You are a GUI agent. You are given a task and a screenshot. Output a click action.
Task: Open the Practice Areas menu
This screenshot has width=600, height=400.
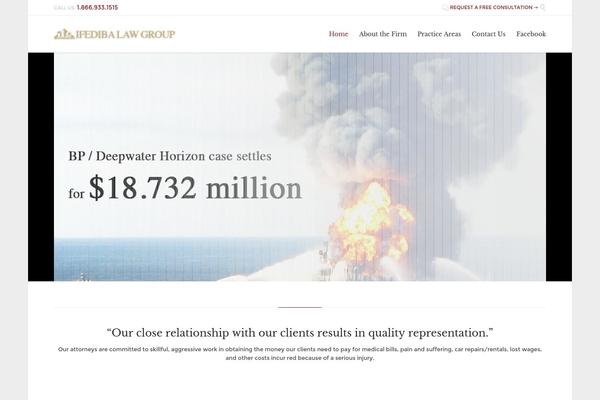[x=439, y=34]
